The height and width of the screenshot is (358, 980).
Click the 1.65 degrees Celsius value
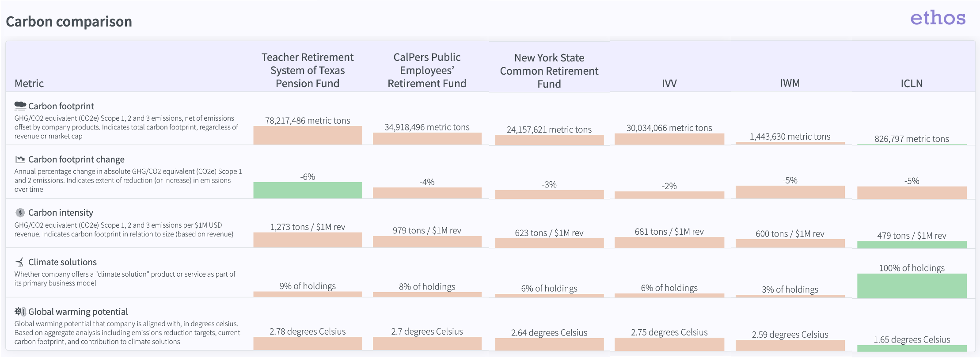pyautogui.click(x=912, y=339)
